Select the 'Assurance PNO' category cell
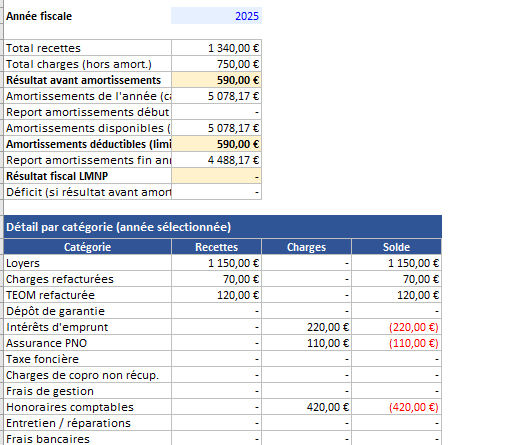Image resolution: width=523 pixels, height=445 pixels. tap(88, 343)
